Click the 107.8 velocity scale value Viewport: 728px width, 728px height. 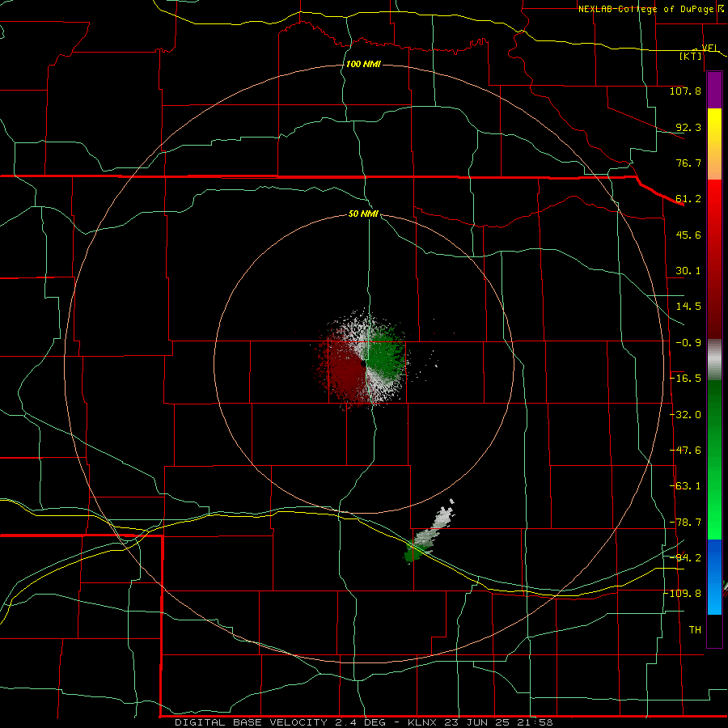click(x=685, y=91)
